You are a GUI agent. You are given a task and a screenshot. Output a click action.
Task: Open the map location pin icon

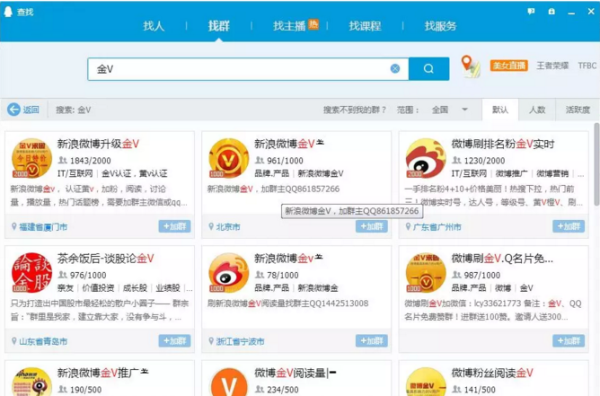pos(470,67)
